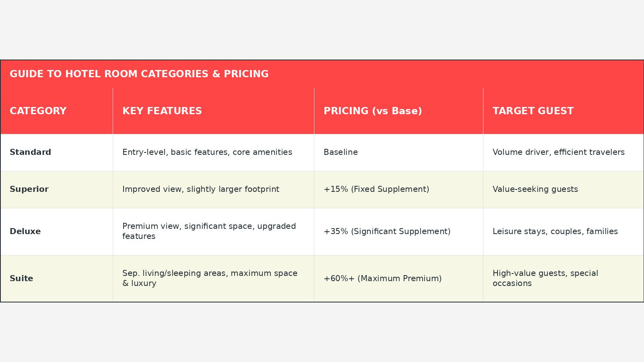This screenshot has width=644, height=362.
Task: Select the KEY FEATURES column header
Action: (213, 111)
